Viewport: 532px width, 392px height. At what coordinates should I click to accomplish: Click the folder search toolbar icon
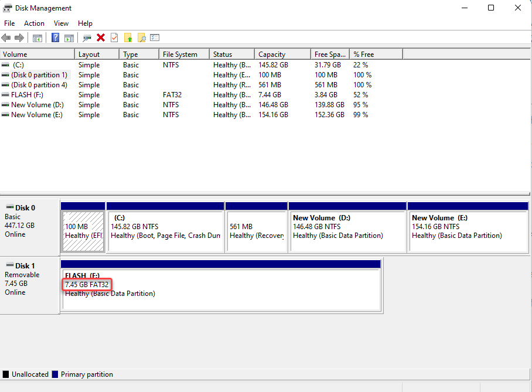(142, 38)
